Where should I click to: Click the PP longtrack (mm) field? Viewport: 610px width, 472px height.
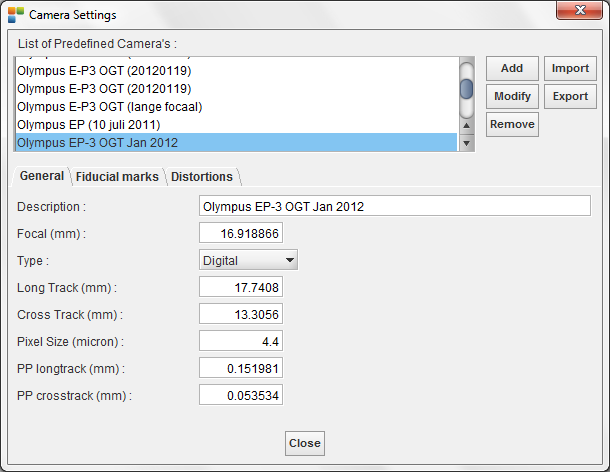coord(241,368)
